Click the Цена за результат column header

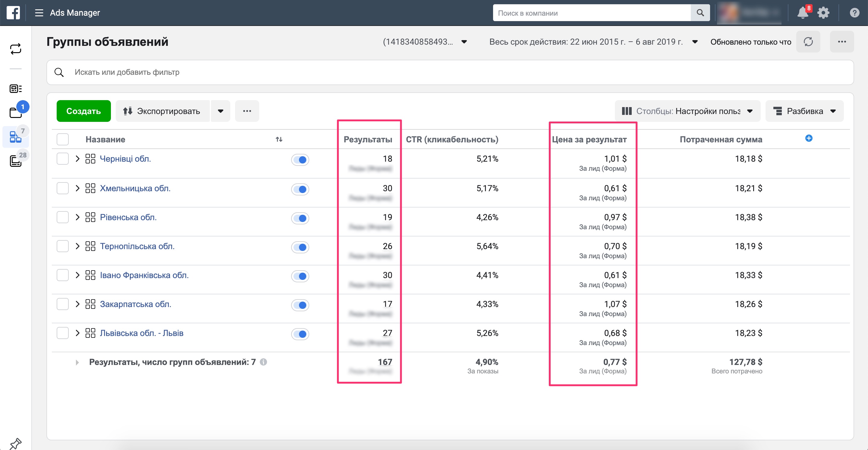click(589, 140)
